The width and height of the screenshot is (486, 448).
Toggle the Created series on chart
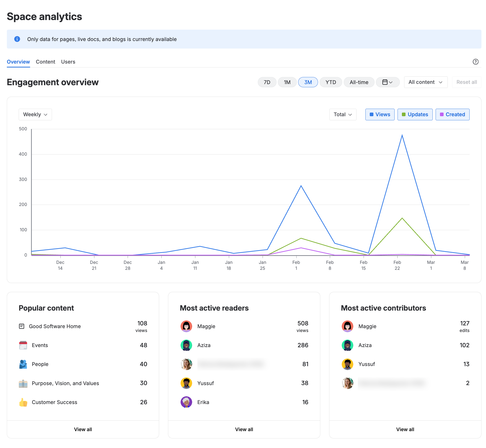(452, 114)
